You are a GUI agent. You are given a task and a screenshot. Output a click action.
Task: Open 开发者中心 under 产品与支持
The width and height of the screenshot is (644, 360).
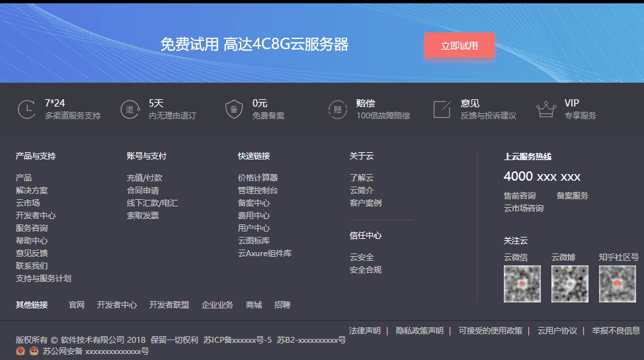pos(36,215)
